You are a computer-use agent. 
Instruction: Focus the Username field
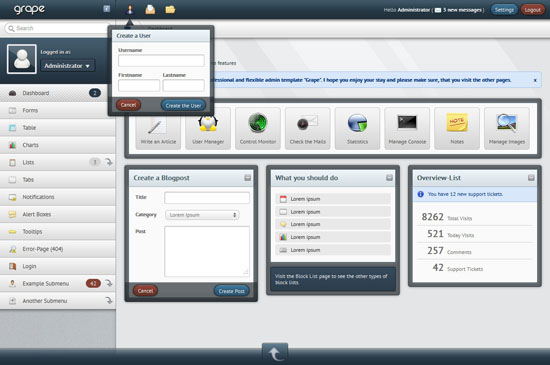(x=161, y=61)
